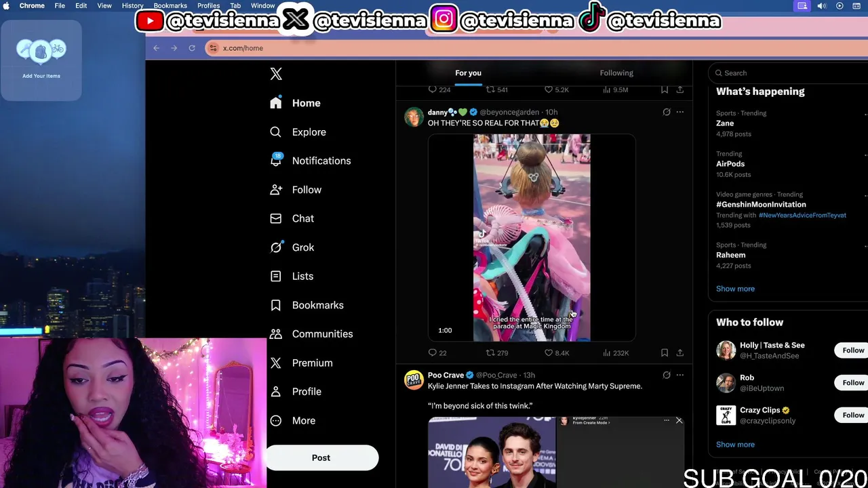868x488 pixels.
Task: Switch to the Following tab
Action: pyautogui.click(x=616, y=73)
